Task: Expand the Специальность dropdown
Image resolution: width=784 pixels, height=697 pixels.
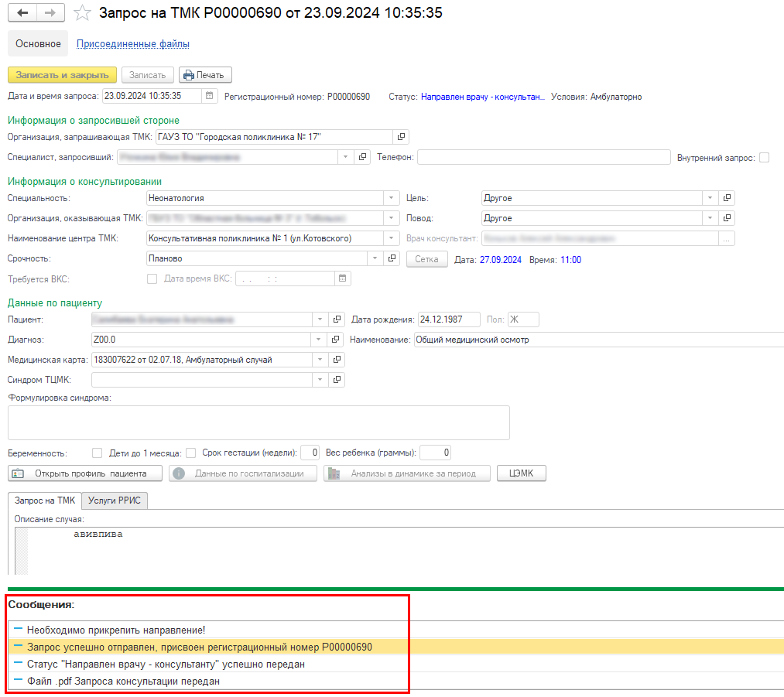Action: [392, 198]
